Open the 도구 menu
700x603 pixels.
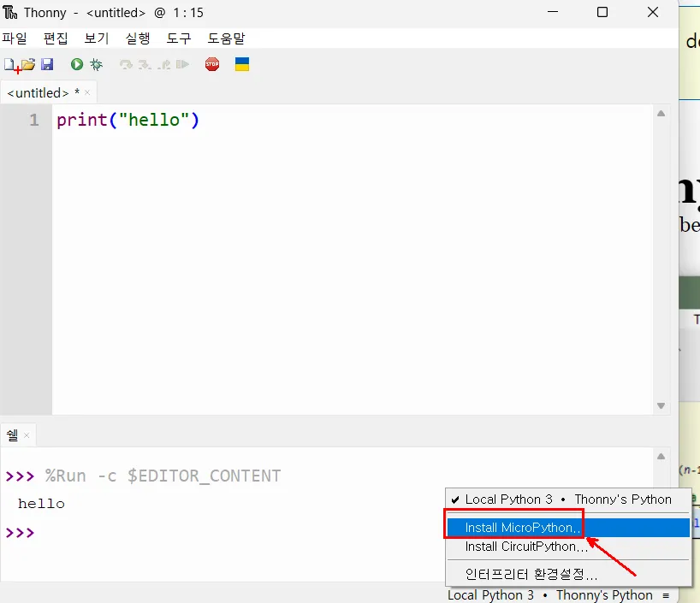(x=179, y=38)
